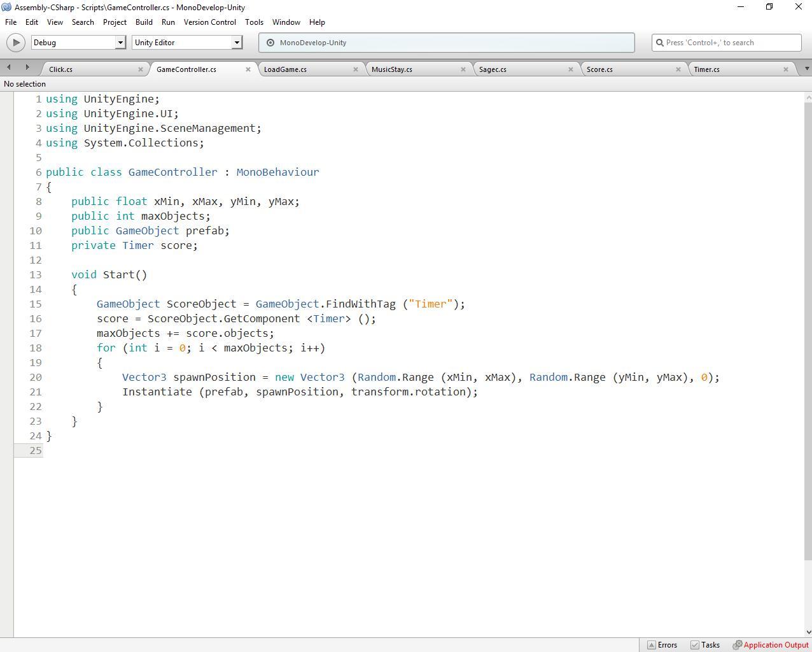Click the search field magnifier icon
The width and height of the screenshot is (812, 652).
660,43
